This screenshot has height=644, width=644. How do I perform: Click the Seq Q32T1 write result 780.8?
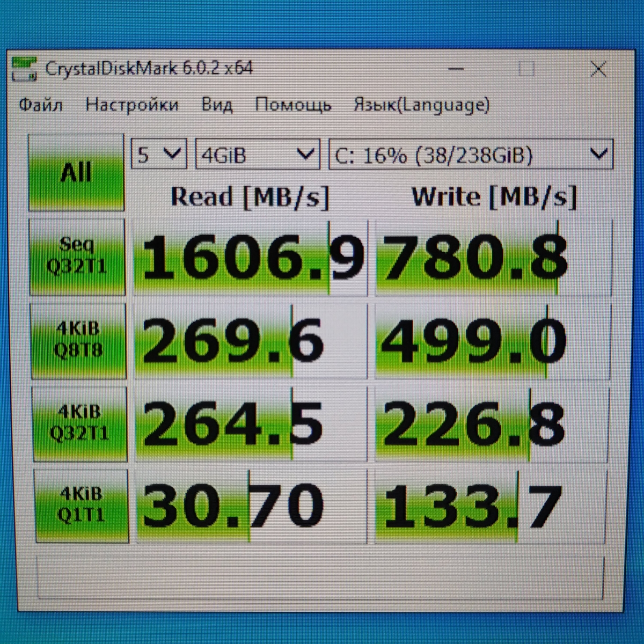click(x=492, y=258)
